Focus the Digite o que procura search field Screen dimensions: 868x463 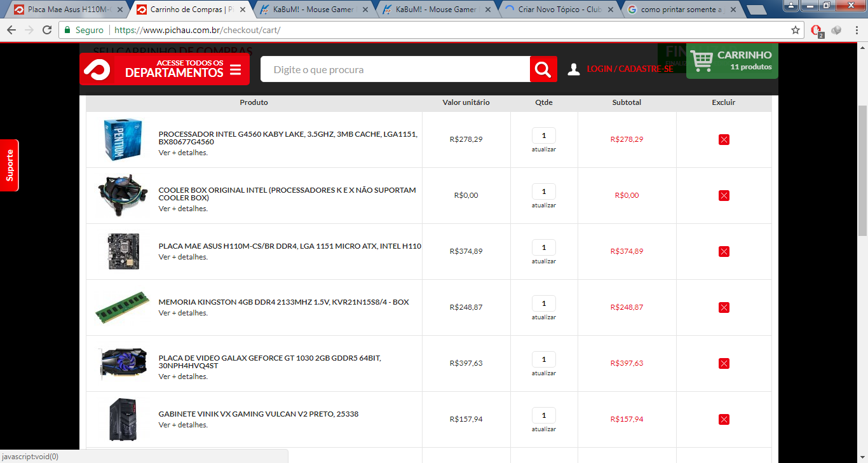395,69
